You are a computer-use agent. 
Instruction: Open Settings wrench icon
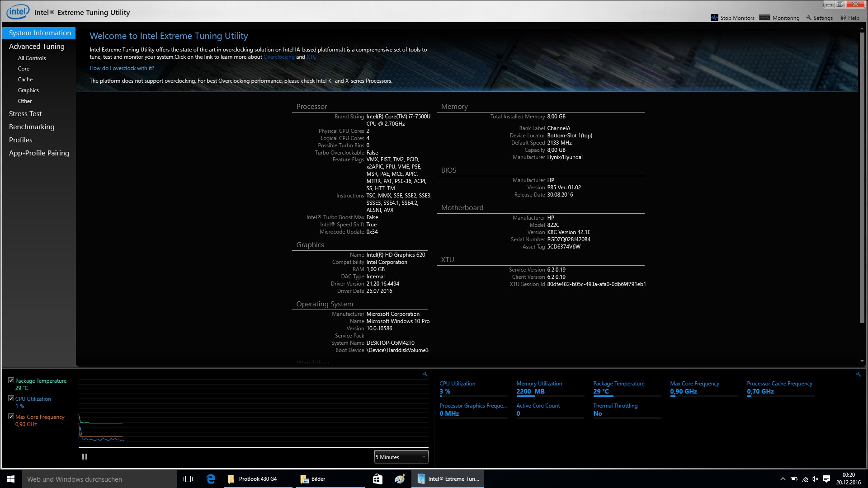coord(809,18)
